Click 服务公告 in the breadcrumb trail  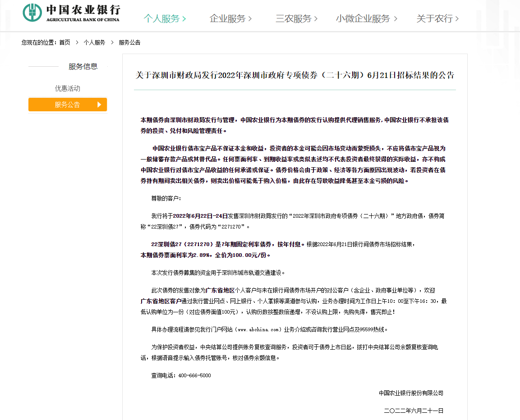(x=129, y=42)
